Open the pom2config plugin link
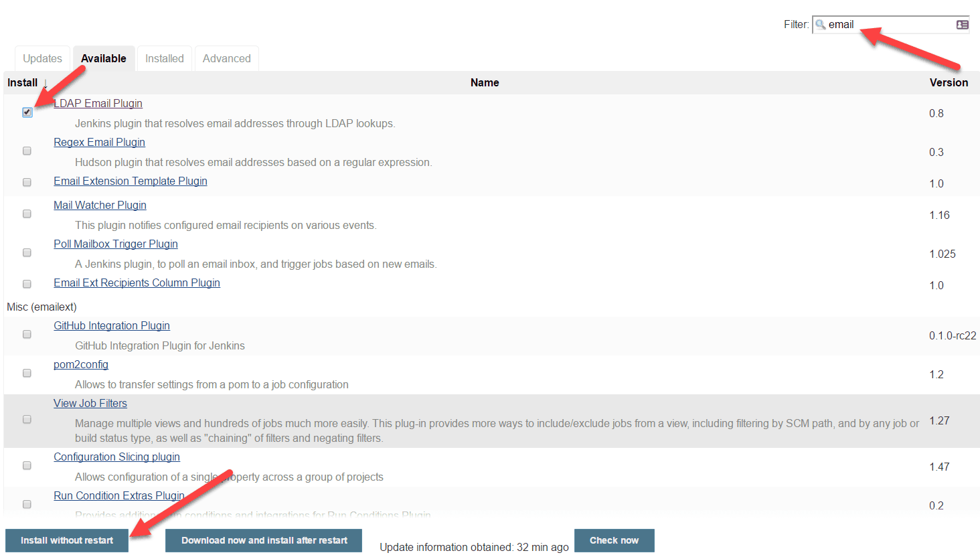This screenshot has height=559, width=980. tap(80, 364)
